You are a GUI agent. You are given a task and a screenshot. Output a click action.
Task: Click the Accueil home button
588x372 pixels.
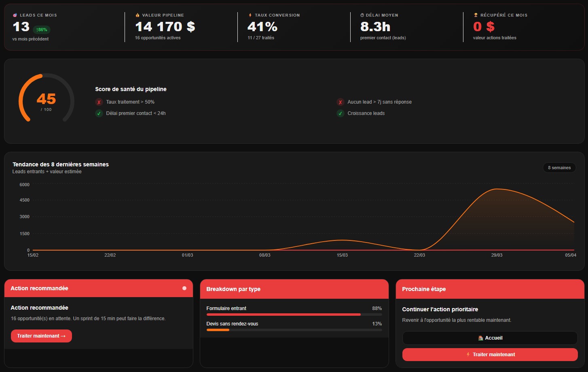490,338
